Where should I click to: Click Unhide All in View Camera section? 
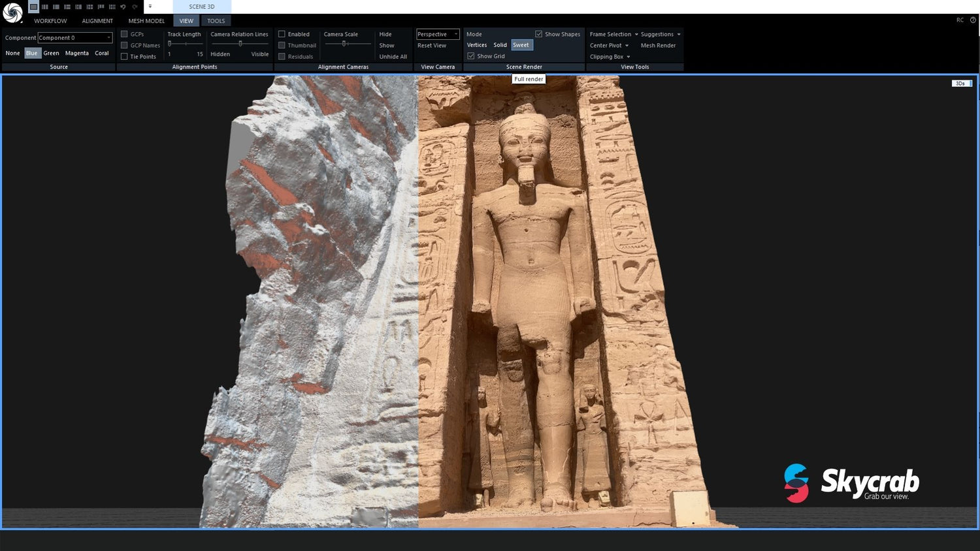392,56
